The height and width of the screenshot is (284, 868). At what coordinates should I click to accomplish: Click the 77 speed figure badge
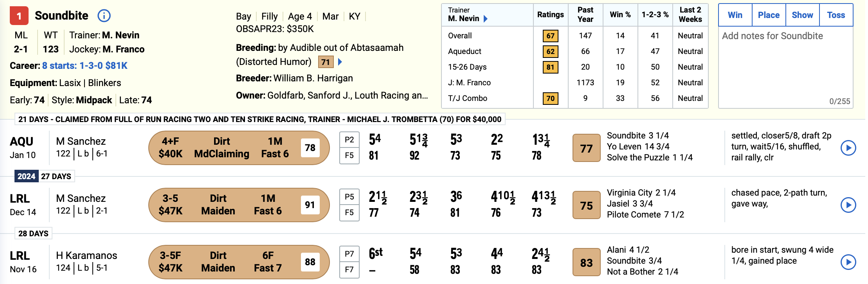(586, 148)
